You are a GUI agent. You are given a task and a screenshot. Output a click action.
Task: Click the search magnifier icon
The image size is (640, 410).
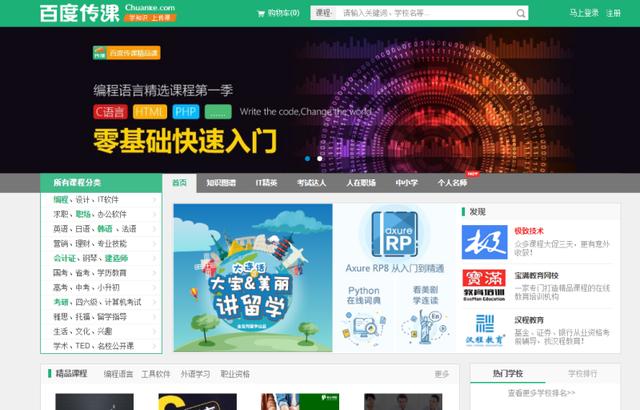click(x=520, y=13)
